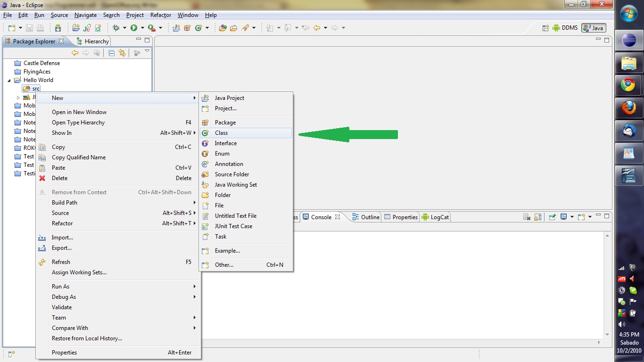Switch to the LogCat tab

point(436,217)
